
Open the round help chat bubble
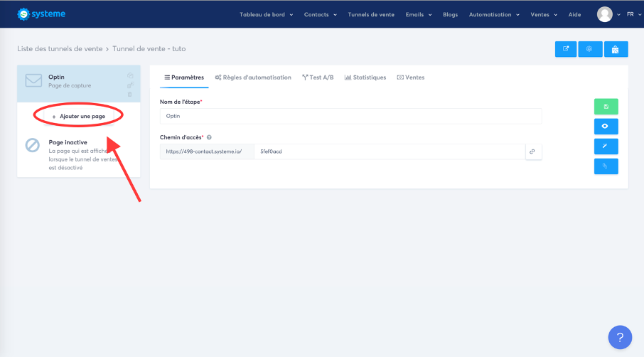620,337
